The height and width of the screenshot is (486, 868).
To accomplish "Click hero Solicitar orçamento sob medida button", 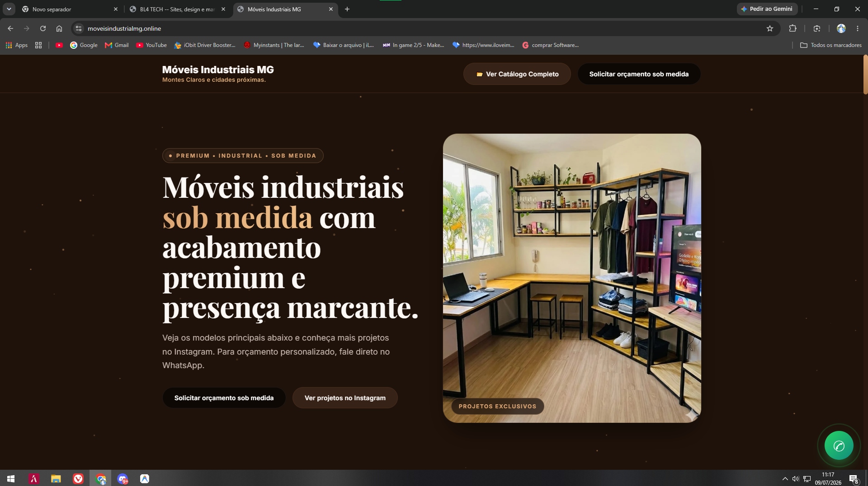I will (224, 398).
